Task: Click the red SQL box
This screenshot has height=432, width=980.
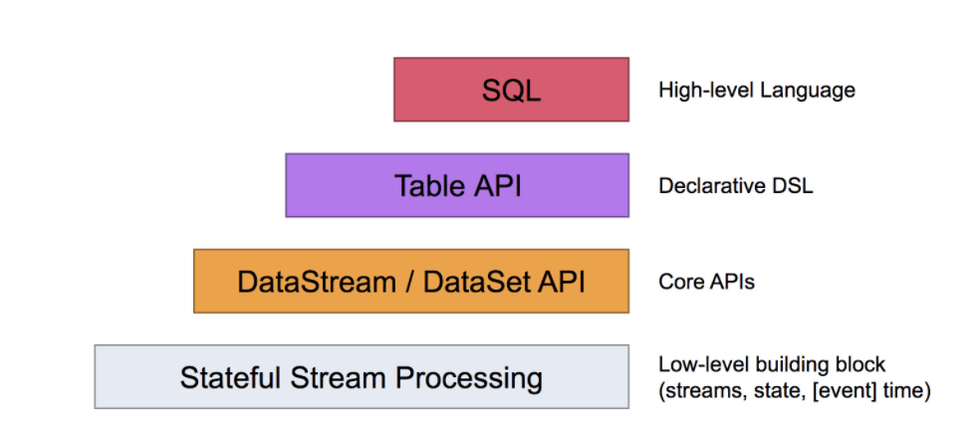Action: point(511,90)
